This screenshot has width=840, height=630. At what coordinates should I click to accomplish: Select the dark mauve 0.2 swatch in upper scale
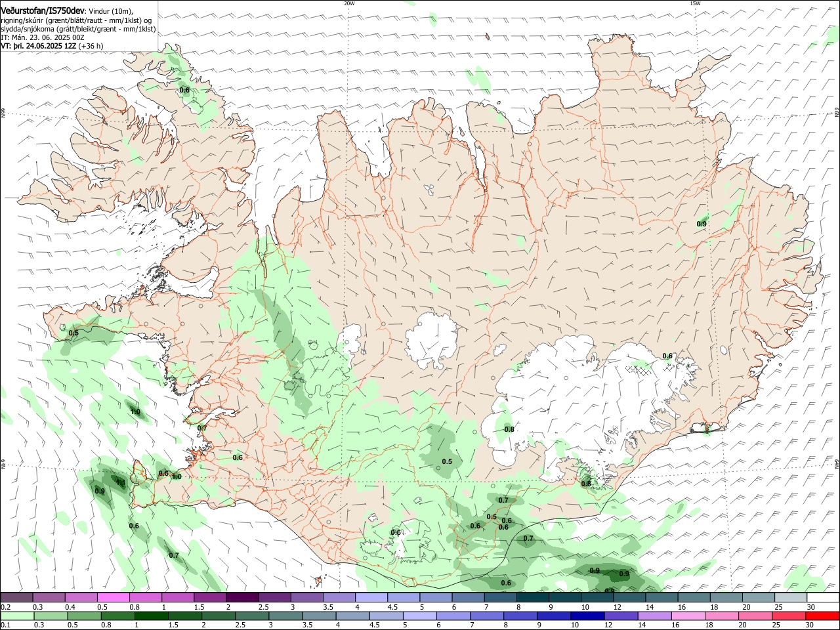click(16, 598)
